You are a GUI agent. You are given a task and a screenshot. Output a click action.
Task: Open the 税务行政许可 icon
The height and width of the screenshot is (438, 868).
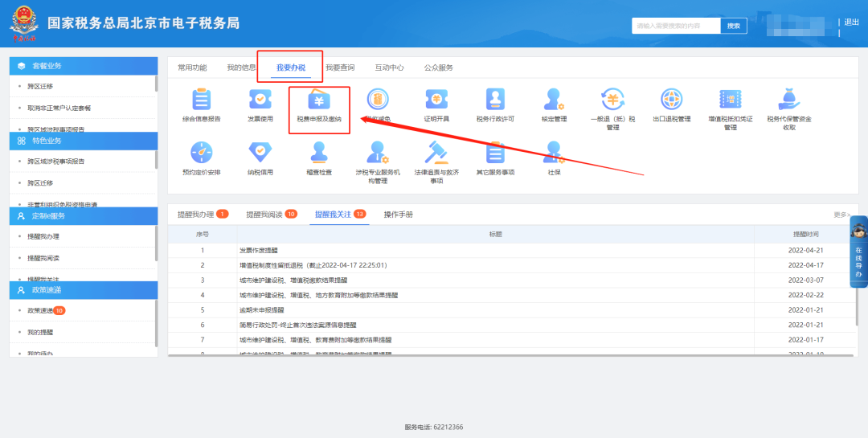pyautogui.click(x=495, y=100)
